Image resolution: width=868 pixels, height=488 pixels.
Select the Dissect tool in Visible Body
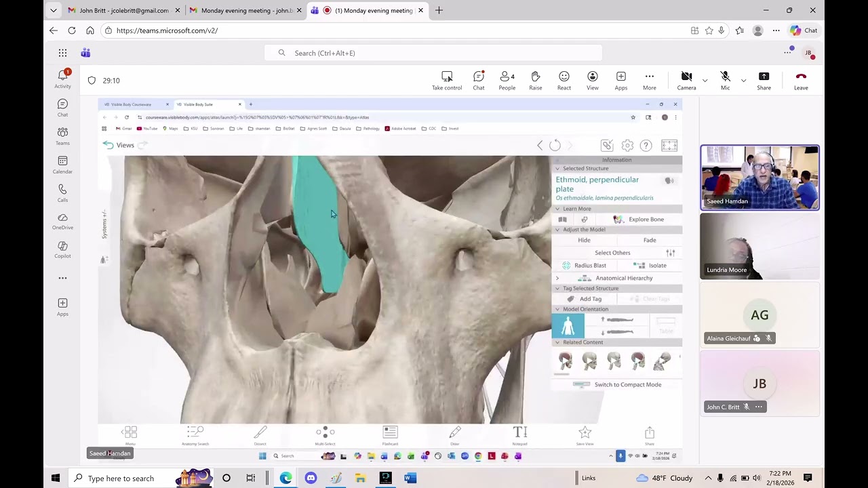pyautogui.click(x=260, y=435)
